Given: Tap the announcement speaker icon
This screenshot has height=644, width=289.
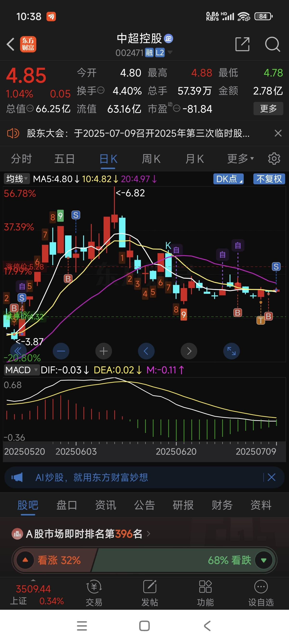Looking at the screenshot, I should [x=13, y=133].
